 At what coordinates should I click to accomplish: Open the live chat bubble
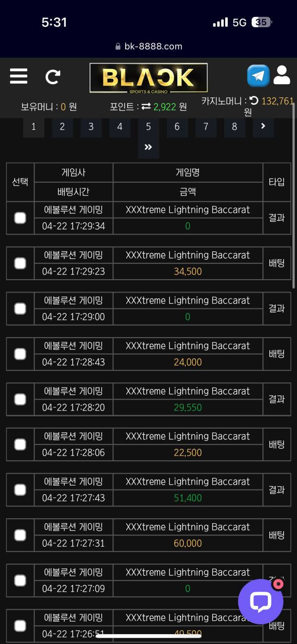coord(260,601)
